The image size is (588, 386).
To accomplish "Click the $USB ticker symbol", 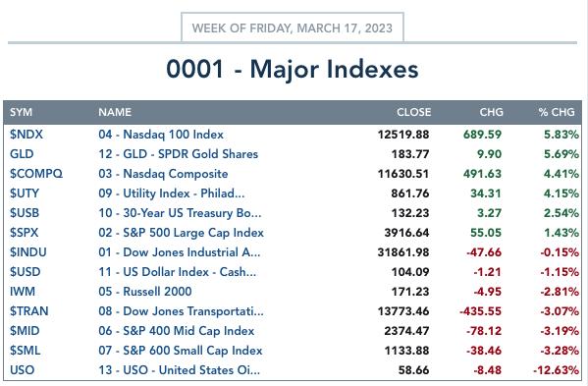I will [x=25, y=213].
